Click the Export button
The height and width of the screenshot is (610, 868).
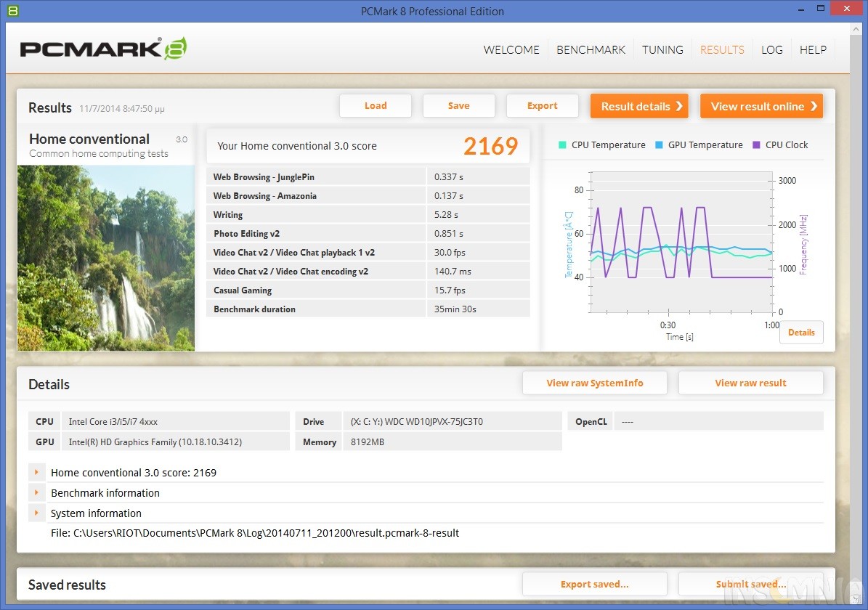pos(542,106)
